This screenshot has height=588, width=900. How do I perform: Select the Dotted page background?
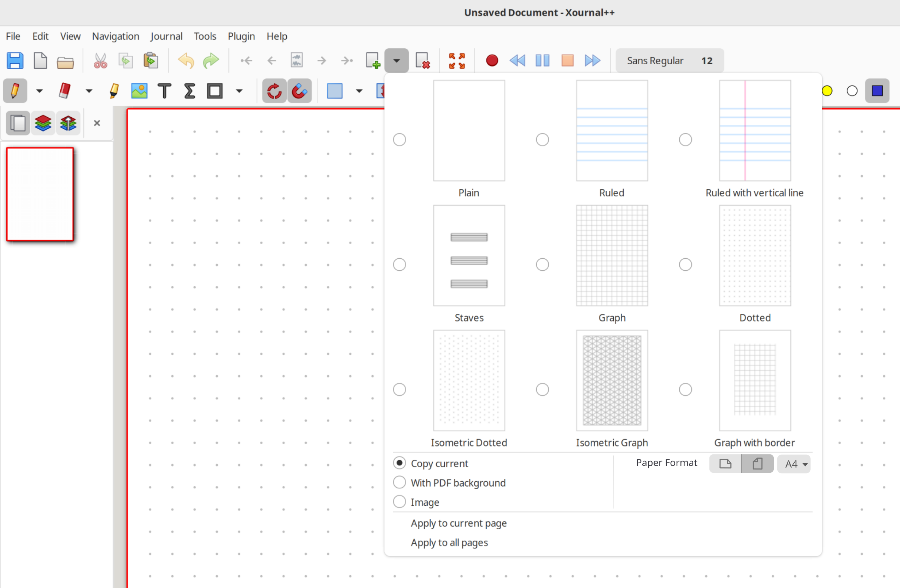685,265
